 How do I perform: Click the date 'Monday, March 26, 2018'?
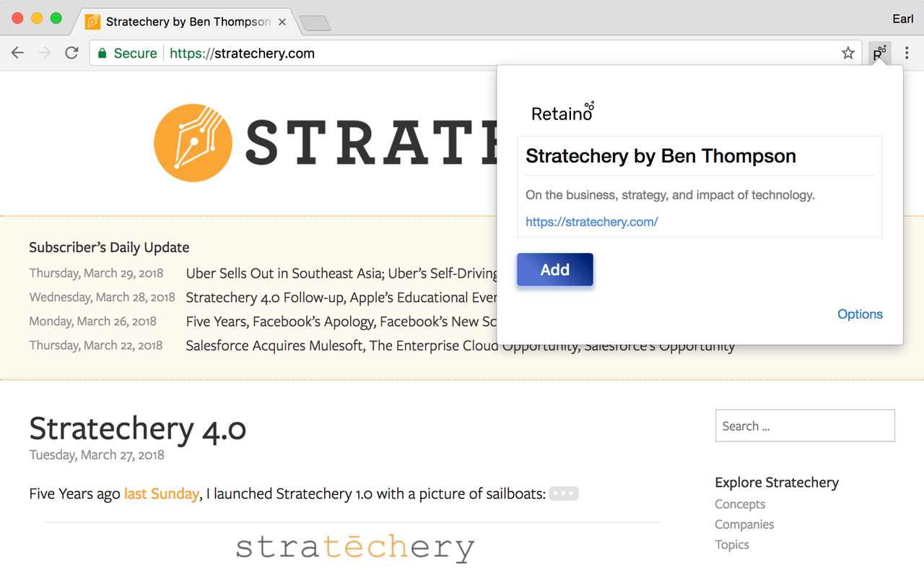pos(93,321)
